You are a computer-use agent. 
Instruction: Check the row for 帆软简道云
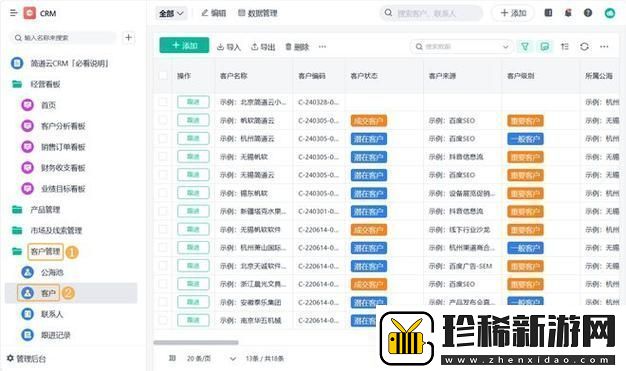163,120
